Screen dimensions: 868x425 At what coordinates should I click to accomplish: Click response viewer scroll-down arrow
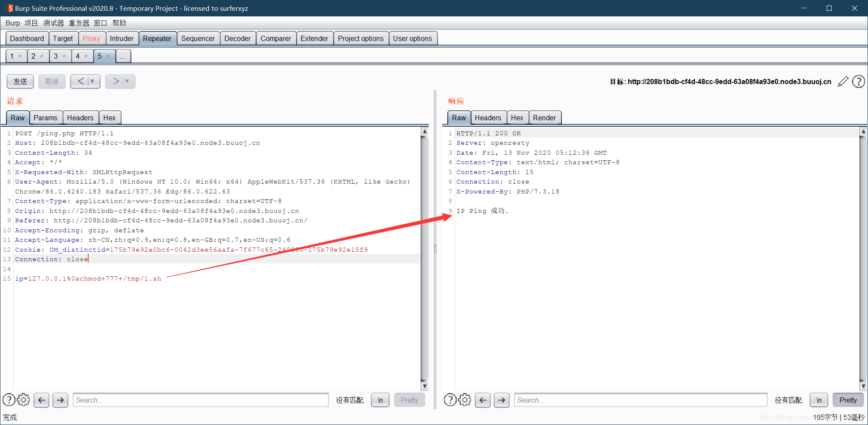click(863, 386)
